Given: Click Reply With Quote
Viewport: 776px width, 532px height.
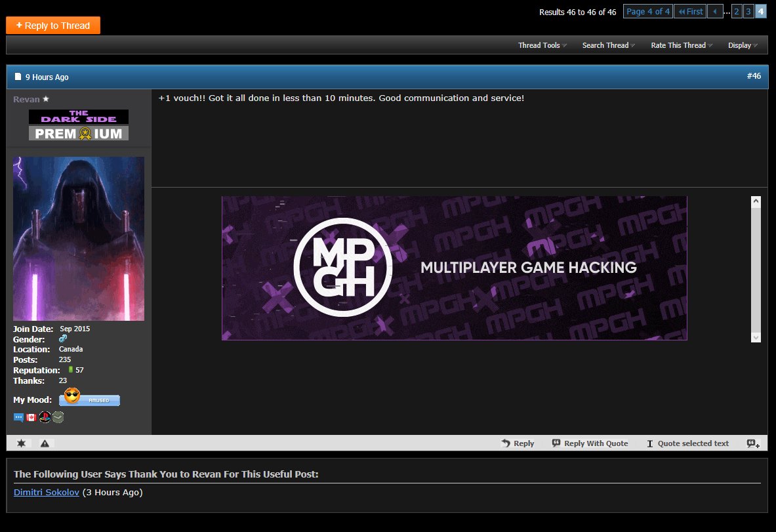Looking at the screenshot, I should click(x=590, y=443).
